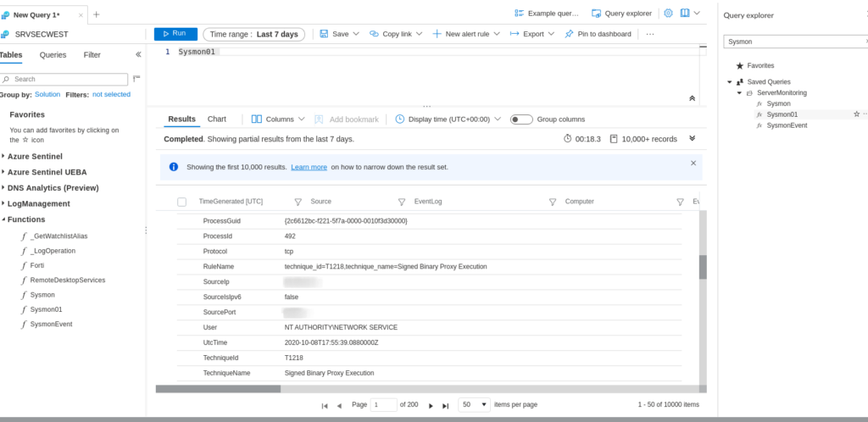868x422 pixels.
Task: Click the tables Search field
Action: point(64,79)
